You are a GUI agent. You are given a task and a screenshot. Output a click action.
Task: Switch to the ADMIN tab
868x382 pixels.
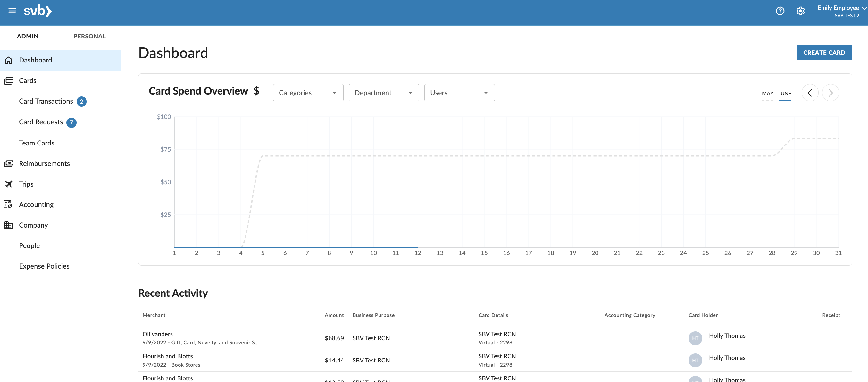(x=28, y=37)
